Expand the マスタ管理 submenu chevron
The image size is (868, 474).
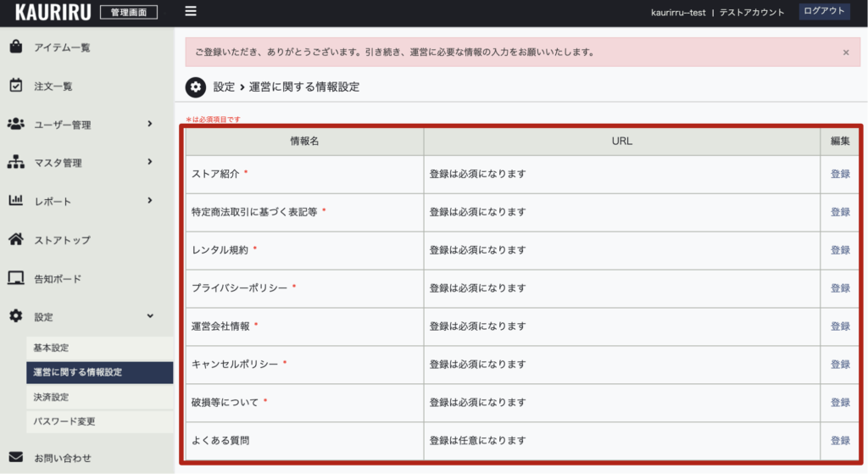coord(150,162)
